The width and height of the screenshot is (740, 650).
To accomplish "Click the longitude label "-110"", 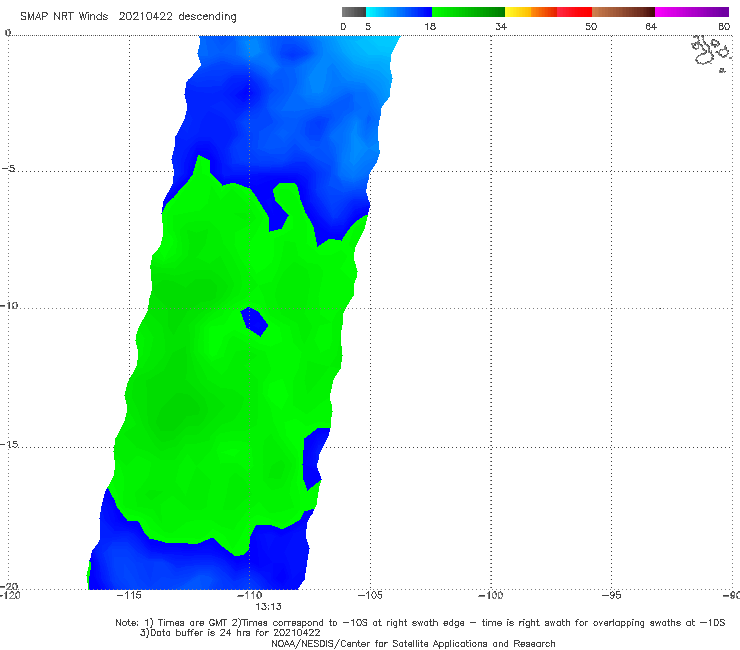I will [249, 595].
